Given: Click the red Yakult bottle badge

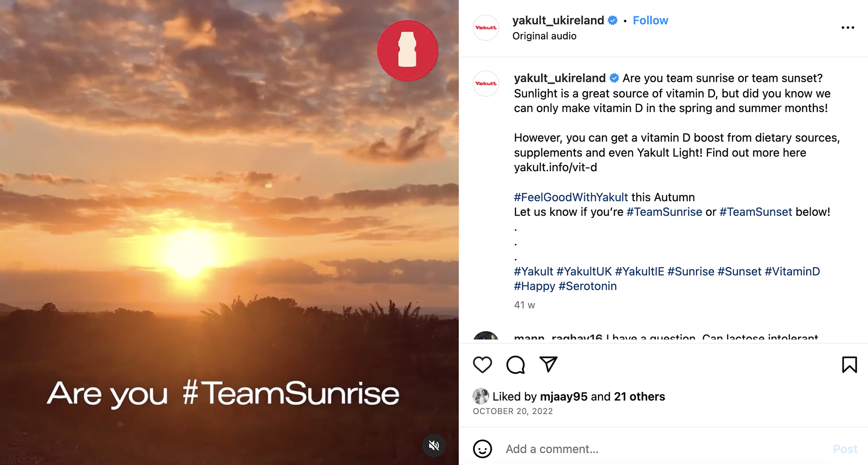Looking at the screenshot, I should (x=408, y=51).
